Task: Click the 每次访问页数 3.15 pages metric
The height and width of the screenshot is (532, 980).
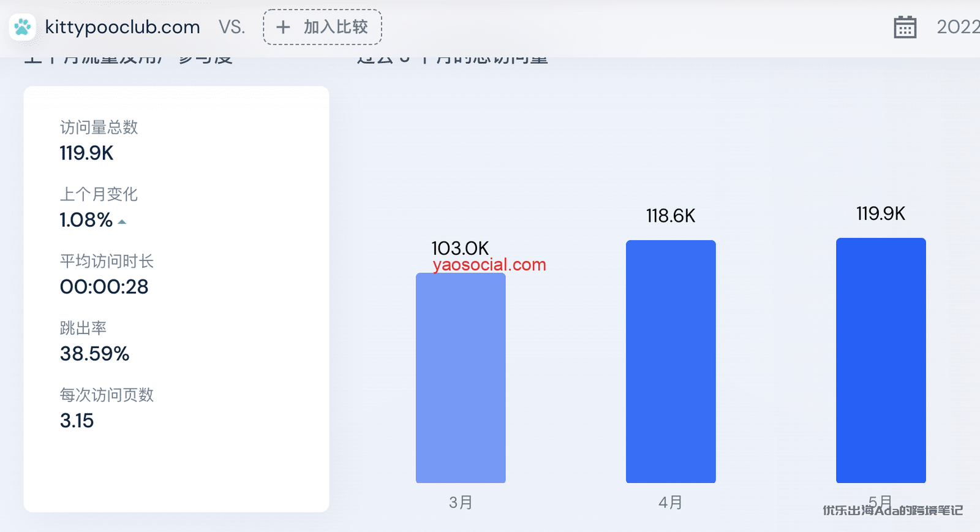Action: [106, 409]
